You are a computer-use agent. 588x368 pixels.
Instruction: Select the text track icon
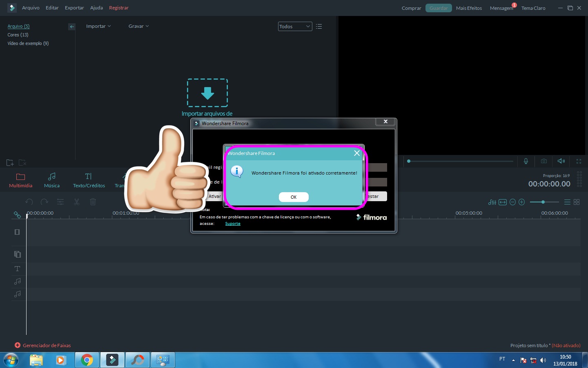coord(17,269)
